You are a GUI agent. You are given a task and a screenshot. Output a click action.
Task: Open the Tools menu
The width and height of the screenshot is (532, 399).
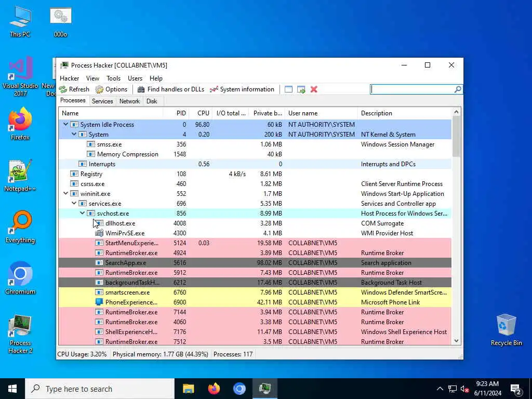[x=113, y=78]
